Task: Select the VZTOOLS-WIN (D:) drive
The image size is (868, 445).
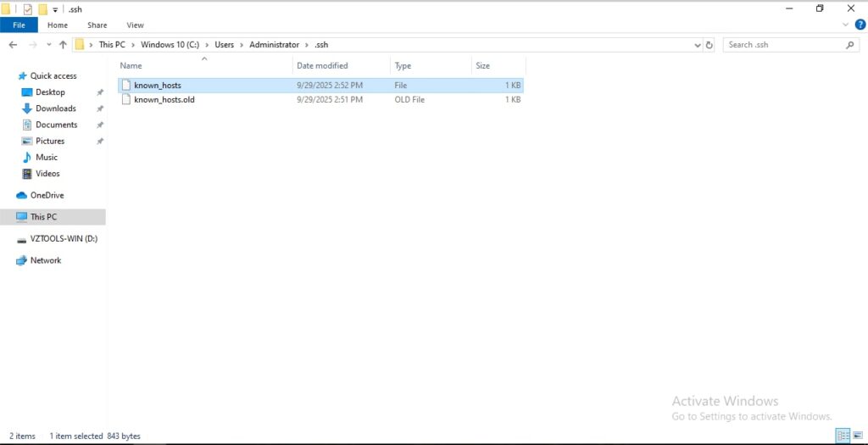Action: (64, 239)
